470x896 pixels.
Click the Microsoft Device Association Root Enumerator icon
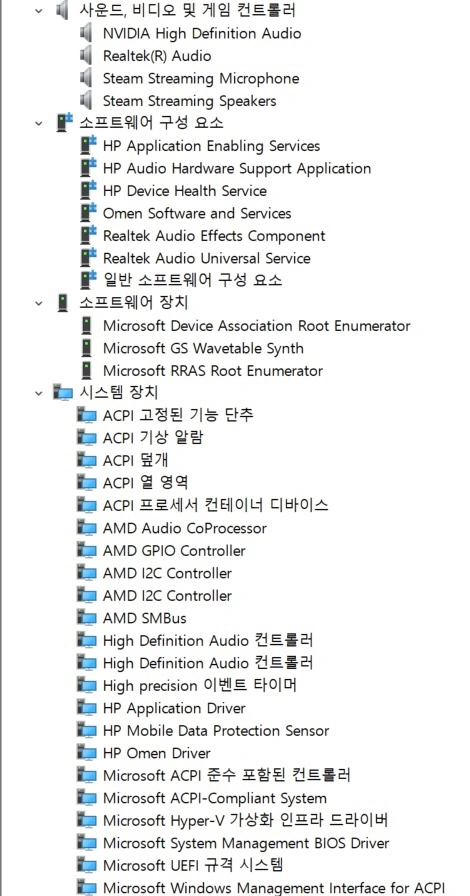tap(86, 326)
